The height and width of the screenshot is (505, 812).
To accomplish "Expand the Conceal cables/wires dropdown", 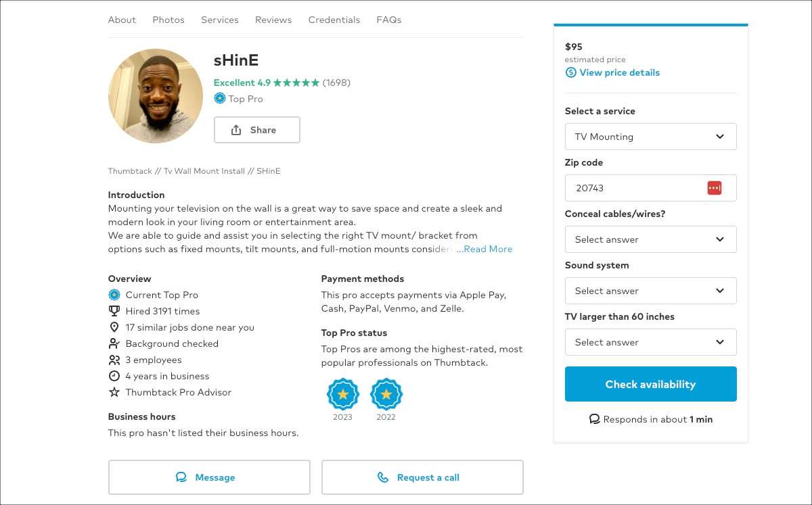I will (x=650, y=239).
